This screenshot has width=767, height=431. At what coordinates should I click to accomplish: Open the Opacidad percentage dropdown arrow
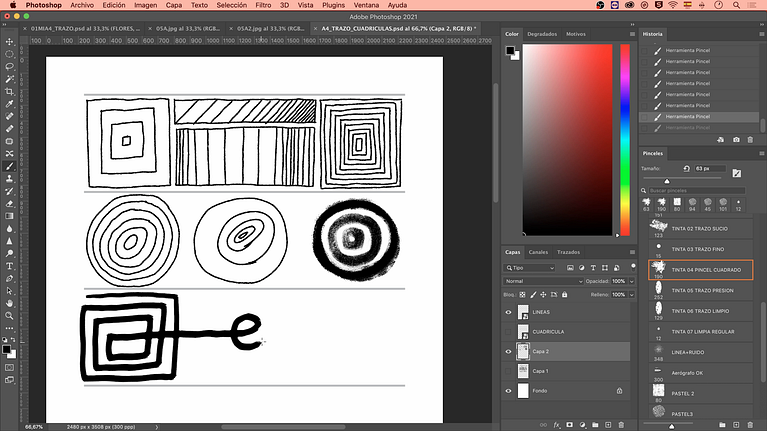click(632, 281)
